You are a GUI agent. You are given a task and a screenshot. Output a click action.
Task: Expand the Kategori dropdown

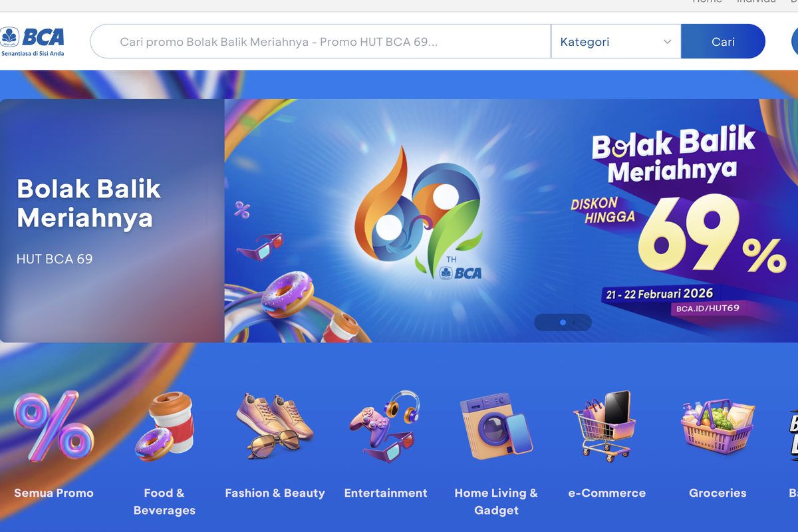pos(616,42)
